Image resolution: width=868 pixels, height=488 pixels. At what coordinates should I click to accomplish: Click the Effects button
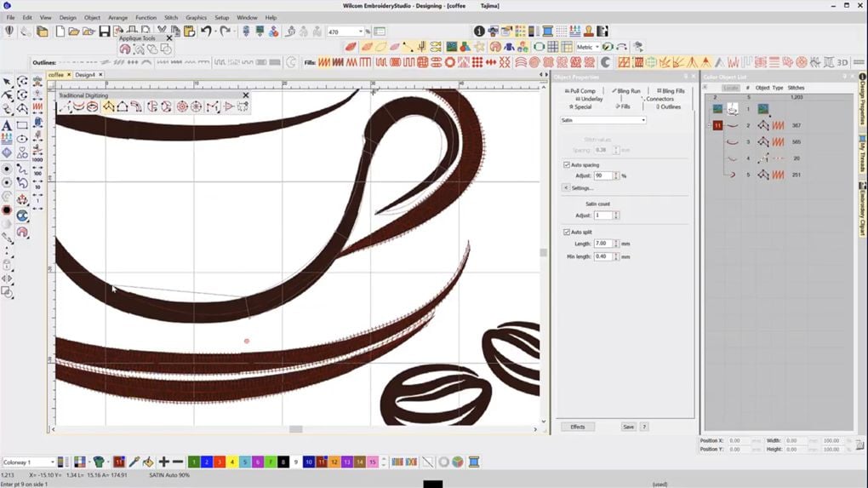pyautogui.click(x=578, y=427)
